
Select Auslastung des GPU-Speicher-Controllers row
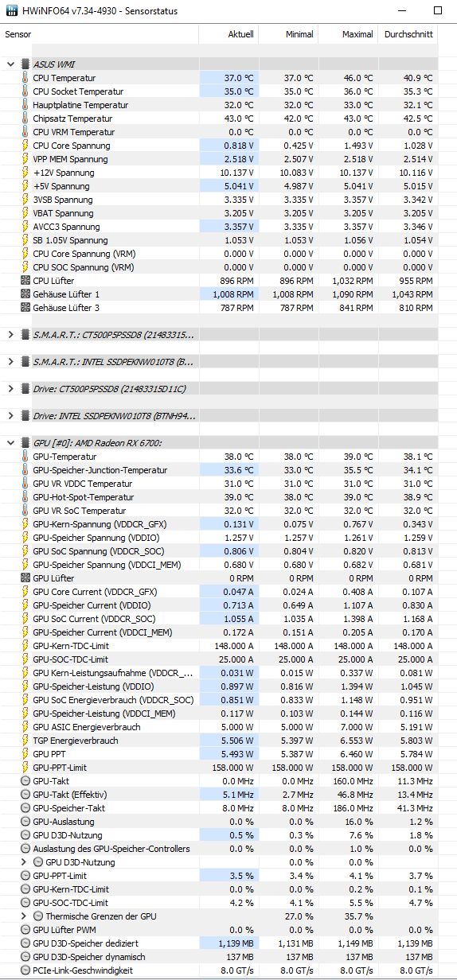pyautogui.click(x=219, y=849)
